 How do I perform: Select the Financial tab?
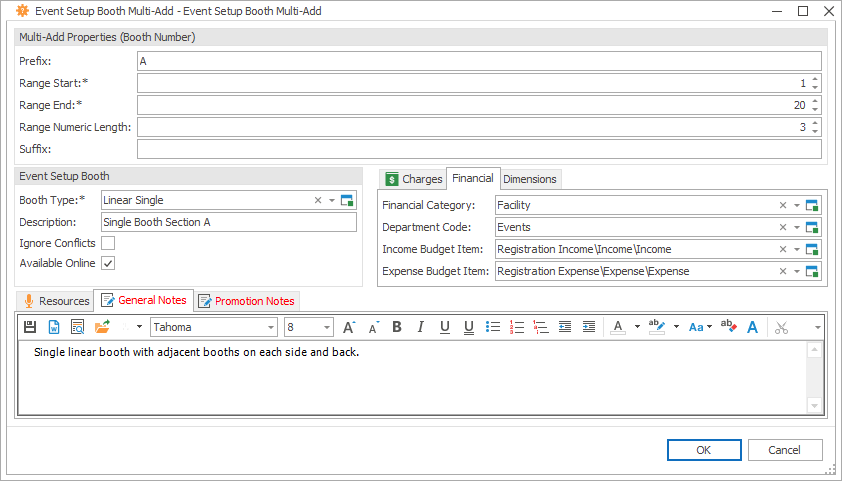pos(473,178)
